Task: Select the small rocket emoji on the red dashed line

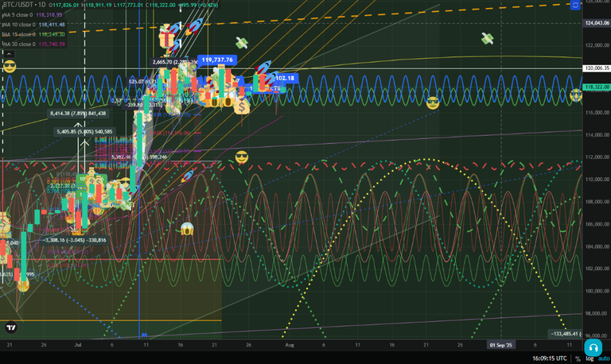Action: (188, 175)
